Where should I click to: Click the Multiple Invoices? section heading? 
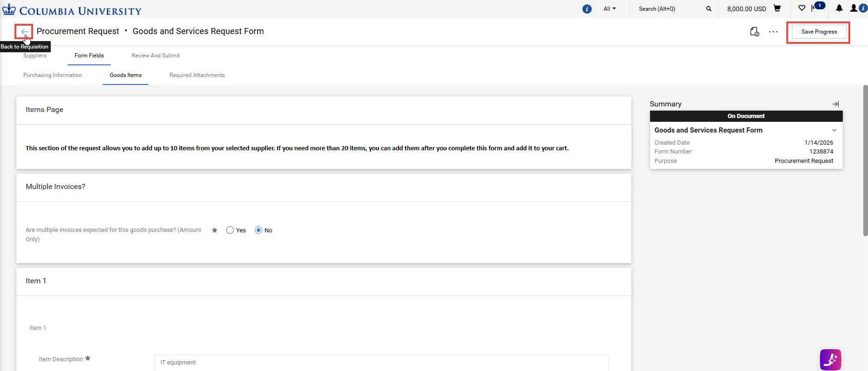click(x=56, y=187)
